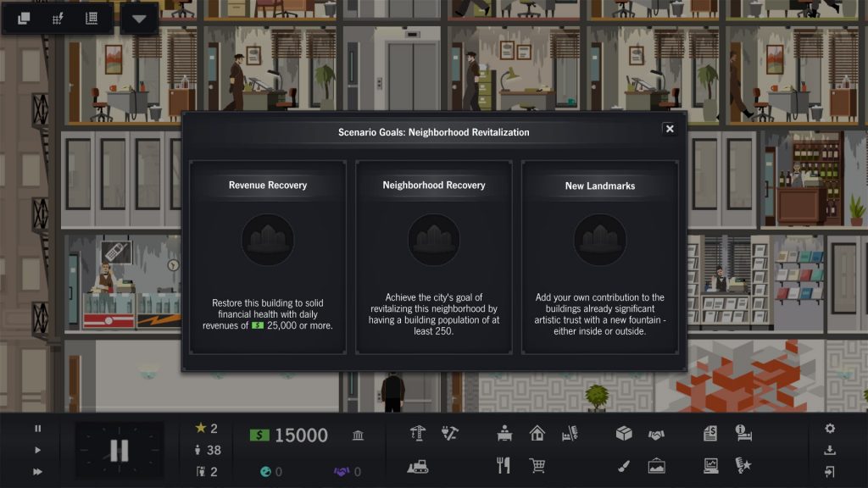Open the offices desk build category
Image resolution: width=868 pixels, height=488 pixels.
pos(504,433)
